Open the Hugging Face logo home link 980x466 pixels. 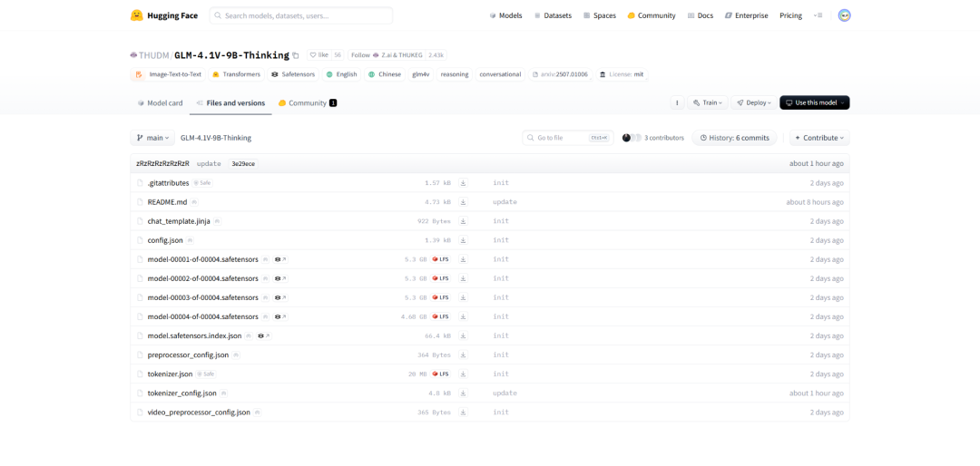pyautogui.click(x=163, y=15)
